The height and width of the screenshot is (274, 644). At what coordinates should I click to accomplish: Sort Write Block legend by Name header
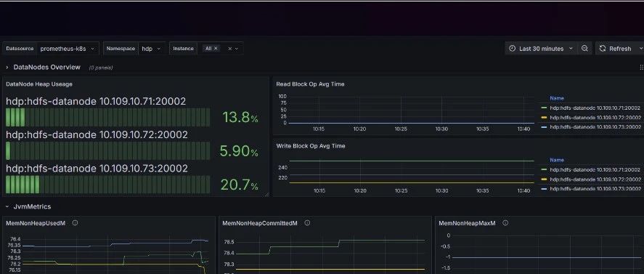pos(557,160)
